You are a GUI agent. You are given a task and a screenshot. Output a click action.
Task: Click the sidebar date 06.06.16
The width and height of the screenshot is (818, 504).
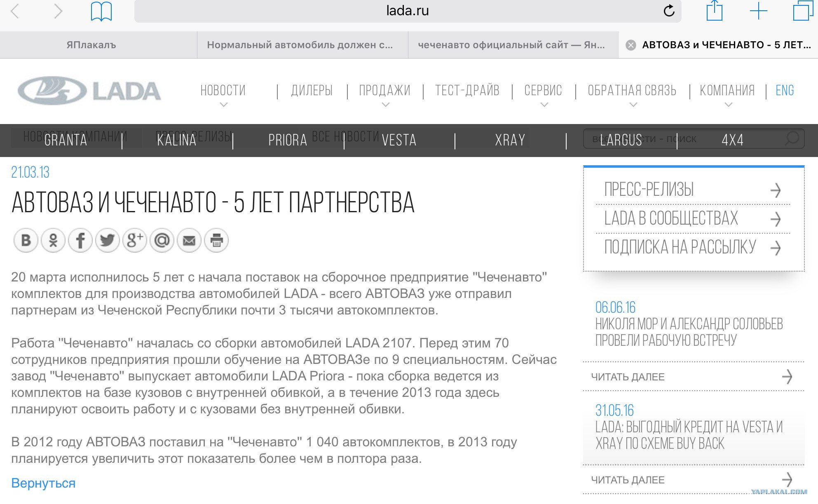coord(615,307)
